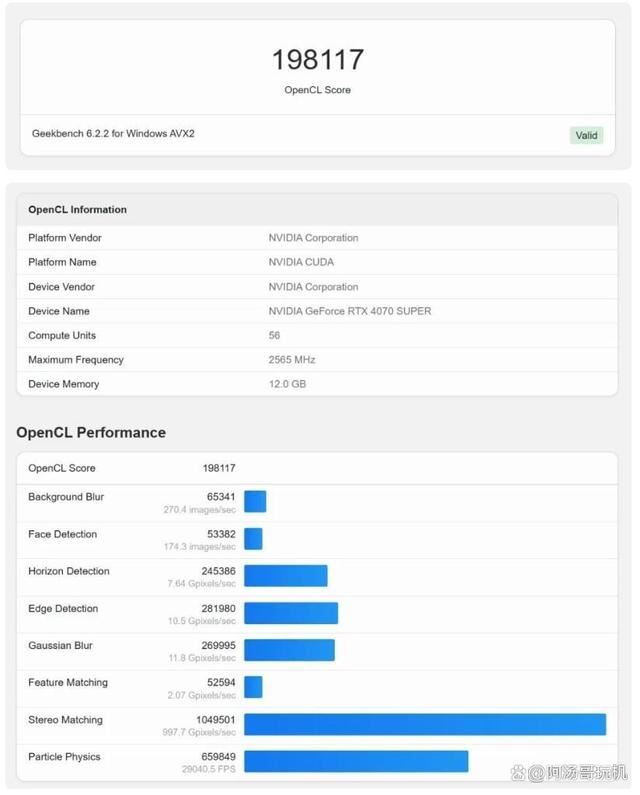
Task: Click the Horizon Detection score bar
Action: point(286,576)
